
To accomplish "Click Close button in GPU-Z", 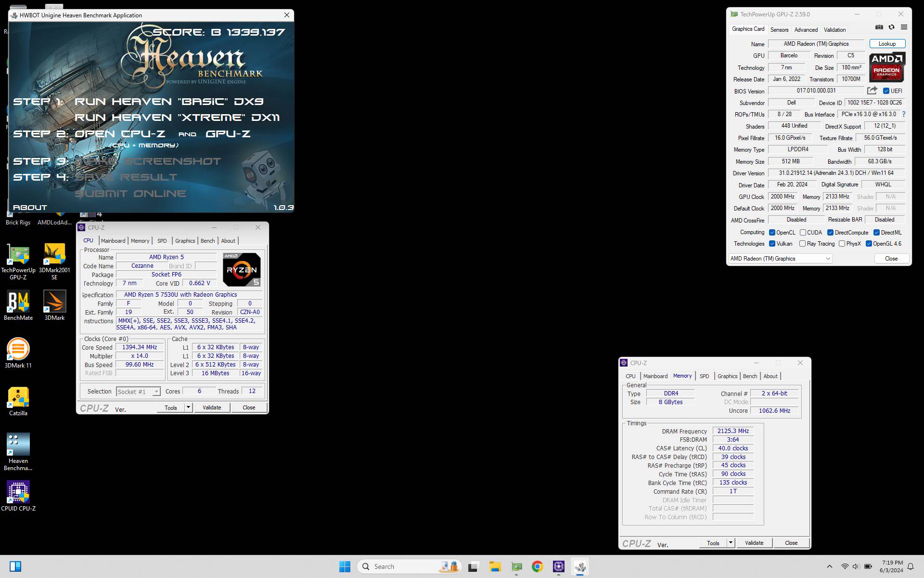I will point(891,259).
